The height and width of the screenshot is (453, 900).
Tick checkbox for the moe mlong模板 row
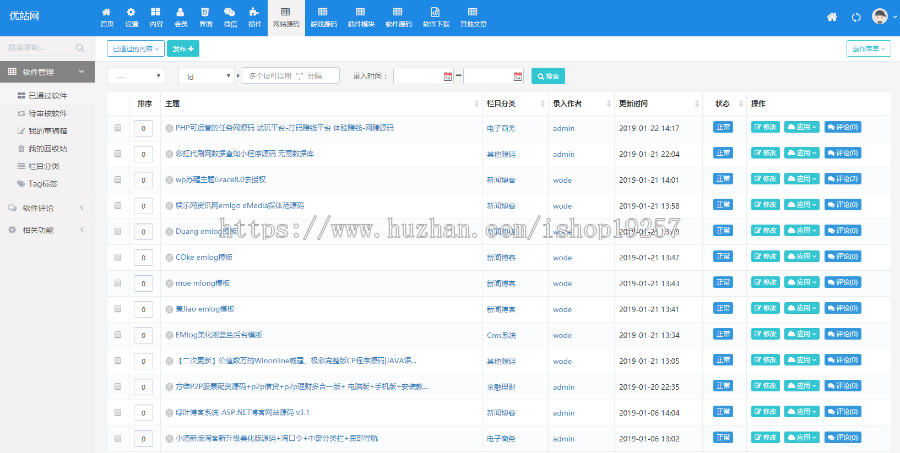click(118, 283)
